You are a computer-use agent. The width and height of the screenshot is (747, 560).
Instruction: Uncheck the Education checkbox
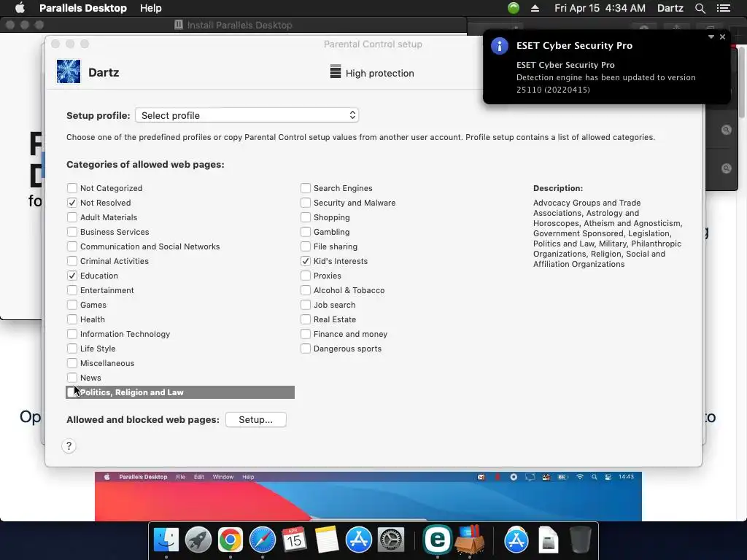(72, 276)
